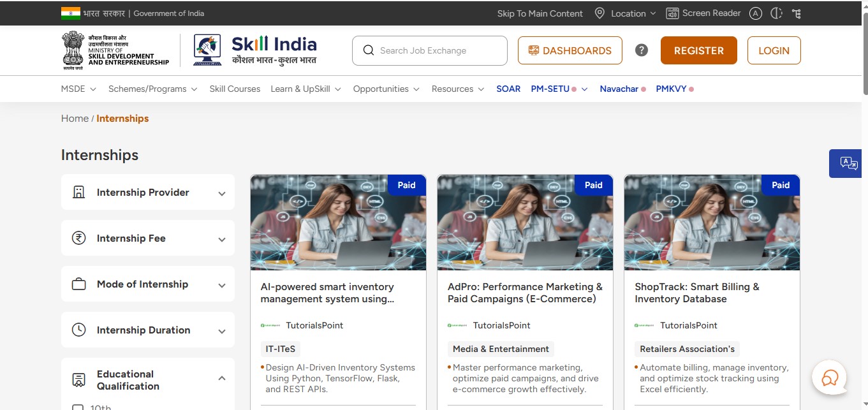The height and width of the screenshot is (410, 868).
Task: Click the Media & Entertainment sector tag
Action: click(x=501, y=349)
